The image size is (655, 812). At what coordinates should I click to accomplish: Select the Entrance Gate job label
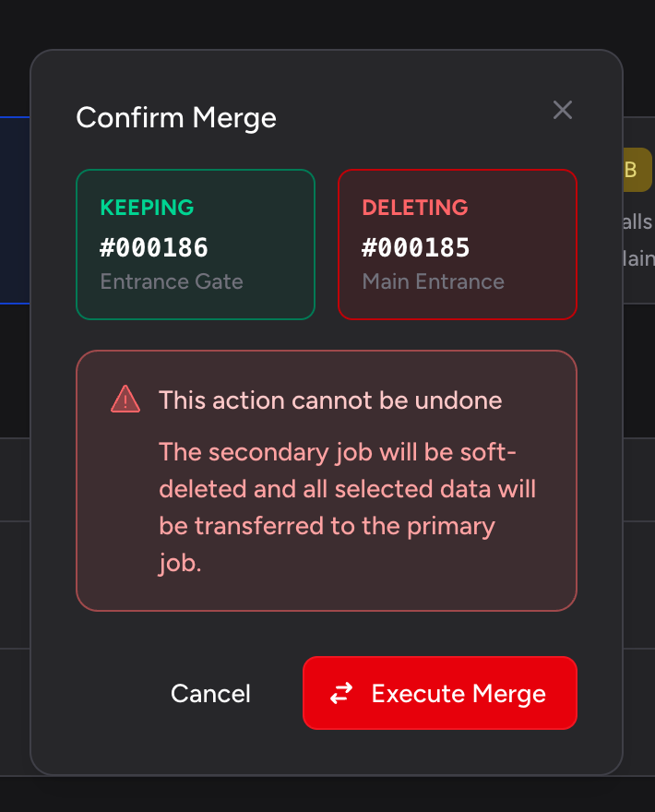[x=171, y=281]
